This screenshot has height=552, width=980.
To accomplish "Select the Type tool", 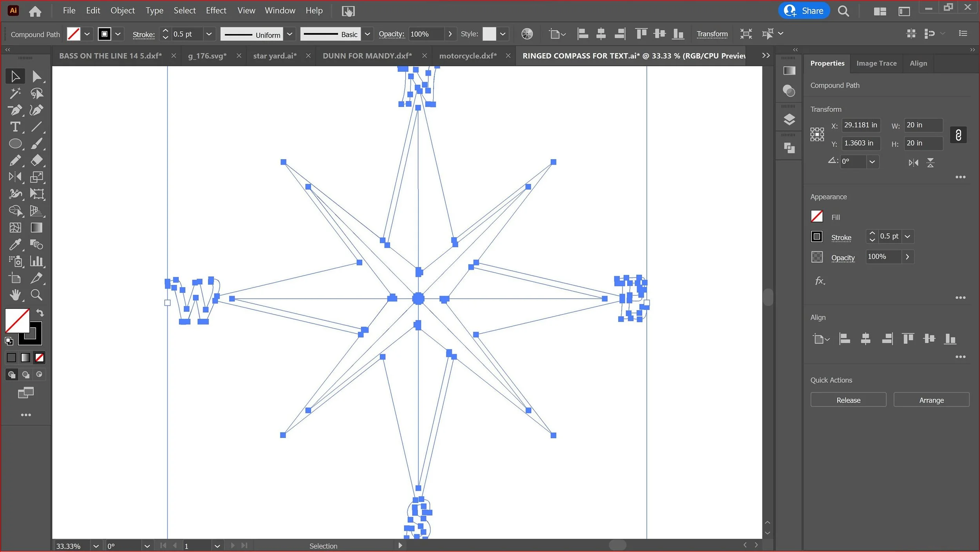I will click(15, 127).
